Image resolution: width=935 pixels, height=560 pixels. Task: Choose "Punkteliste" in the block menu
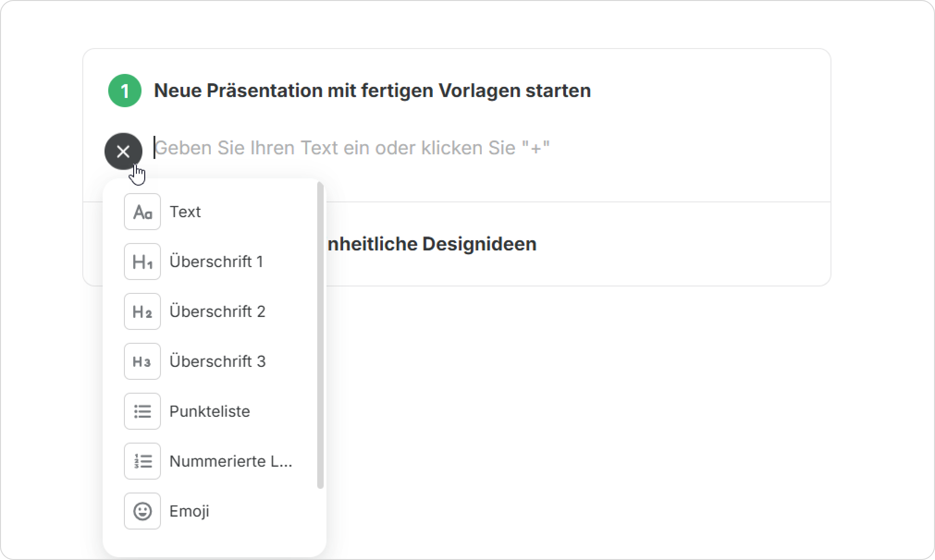pyautogui.click(x=209, y=411)
